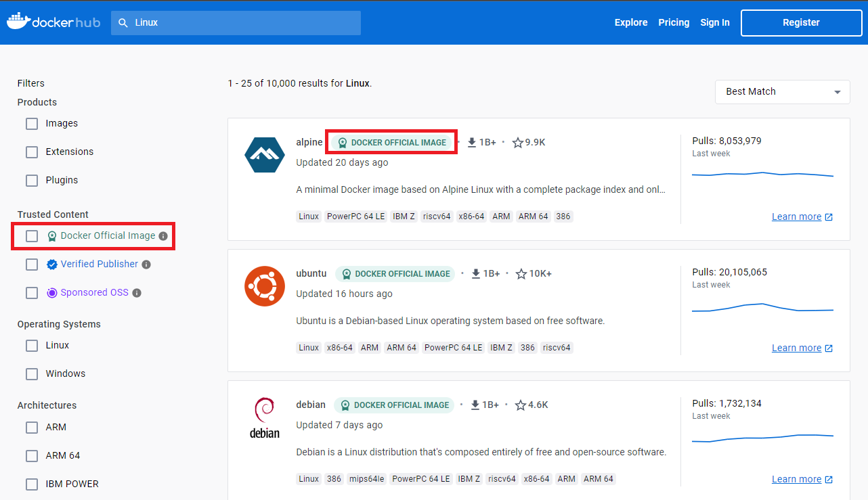Screen dimensions: 868x500
Task: Click ubuntu's description about Debian-based Linux
Action: click(450, 321)
